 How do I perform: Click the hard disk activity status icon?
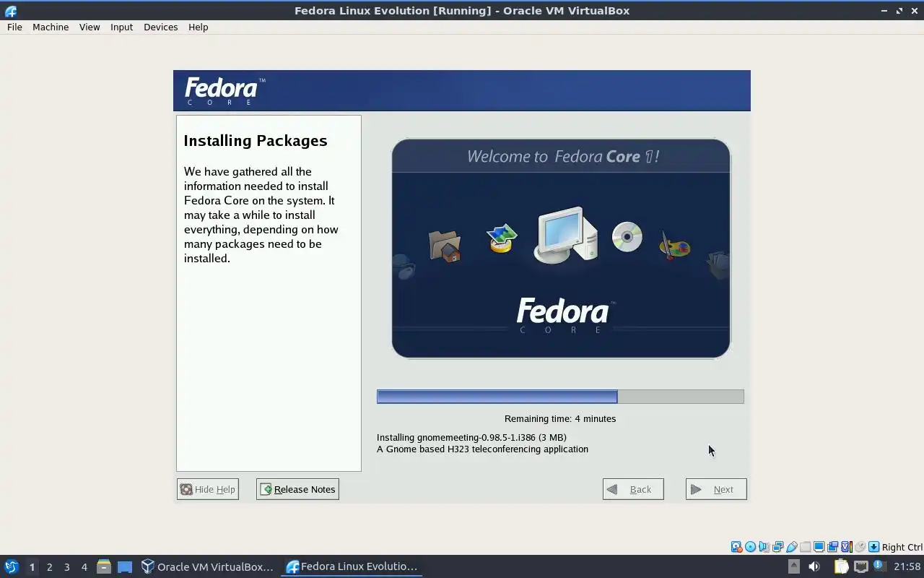(736, 547)
